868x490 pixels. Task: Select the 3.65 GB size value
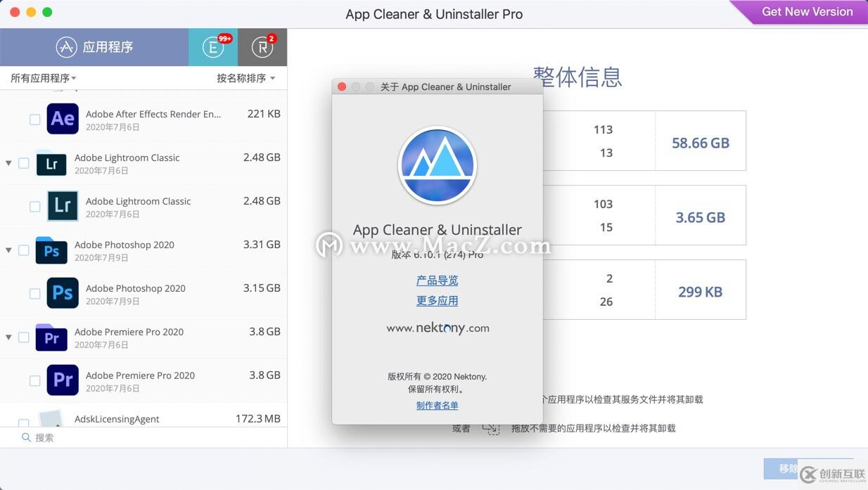click(x=701, y=218)
